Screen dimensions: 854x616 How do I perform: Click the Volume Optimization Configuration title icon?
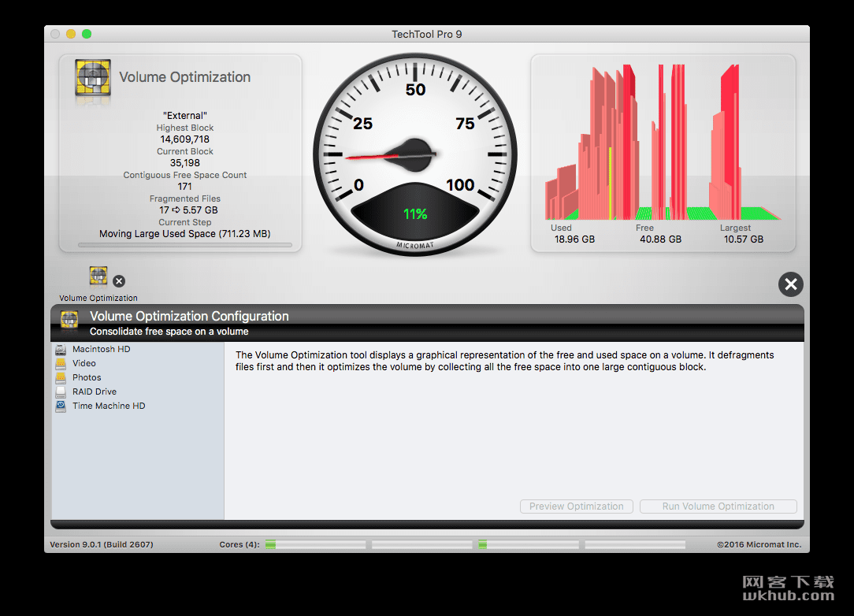(x=69, y=320)
